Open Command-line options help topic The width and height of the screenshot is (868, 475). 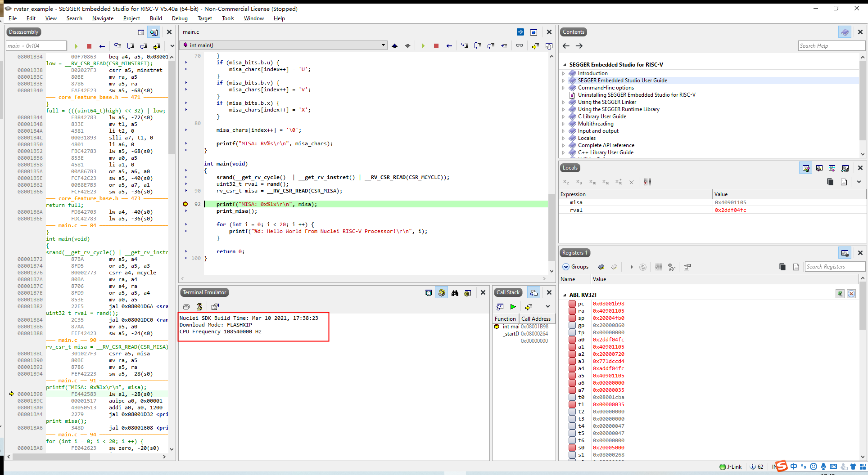[x=606, y=88]
